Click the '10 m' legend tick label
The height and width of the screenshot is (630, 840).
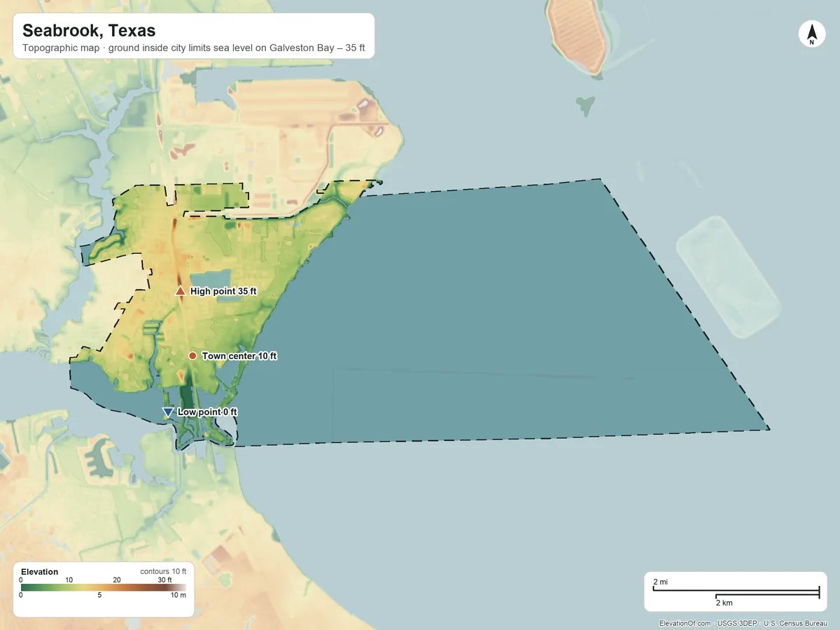[x=179, y=596]
